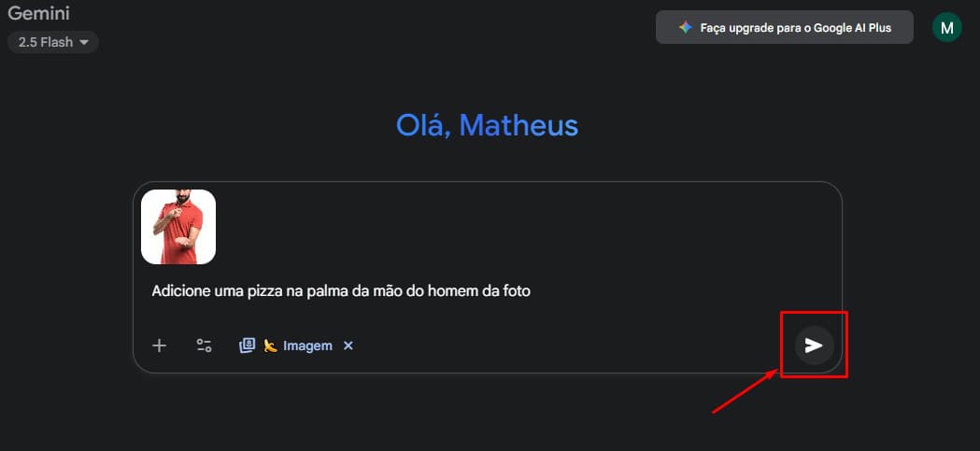Image resolution: width=980 pixels, height=451 pixels.
Task: Open the uploaded man photo thumbnail
Action: click(x=178, y=227)
